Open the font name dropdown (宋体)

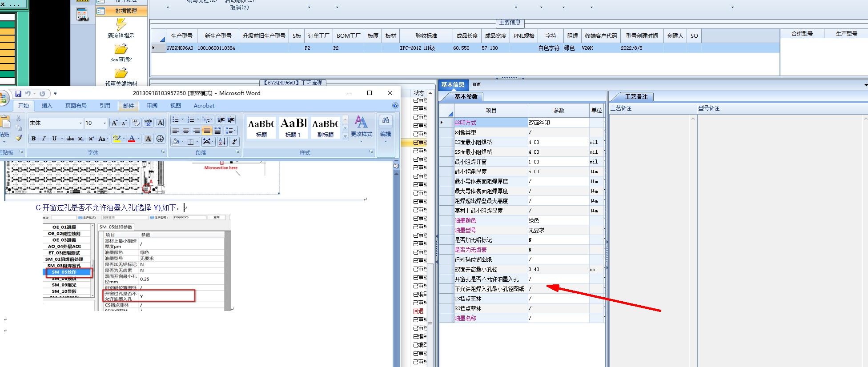[80, 123]
